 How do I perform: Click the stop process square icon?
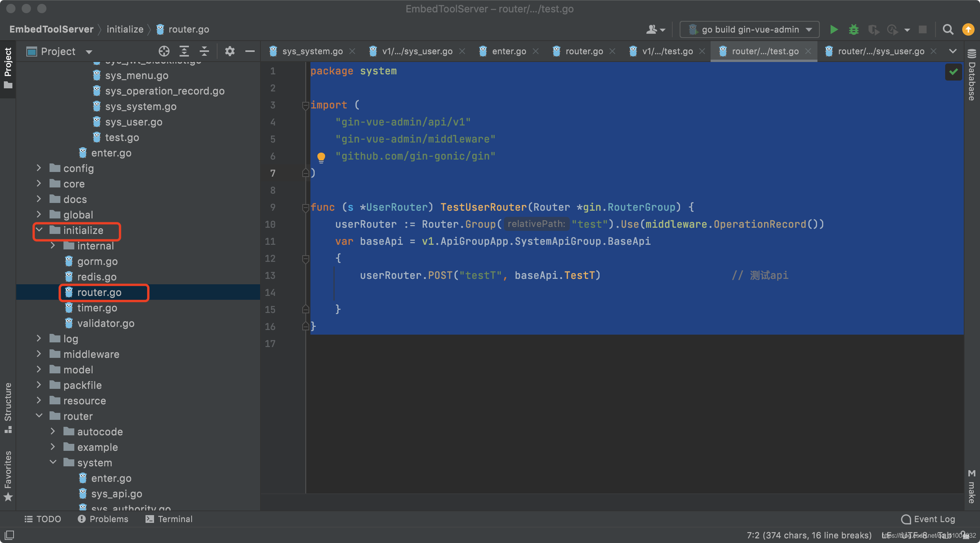(x=923, y=29)
